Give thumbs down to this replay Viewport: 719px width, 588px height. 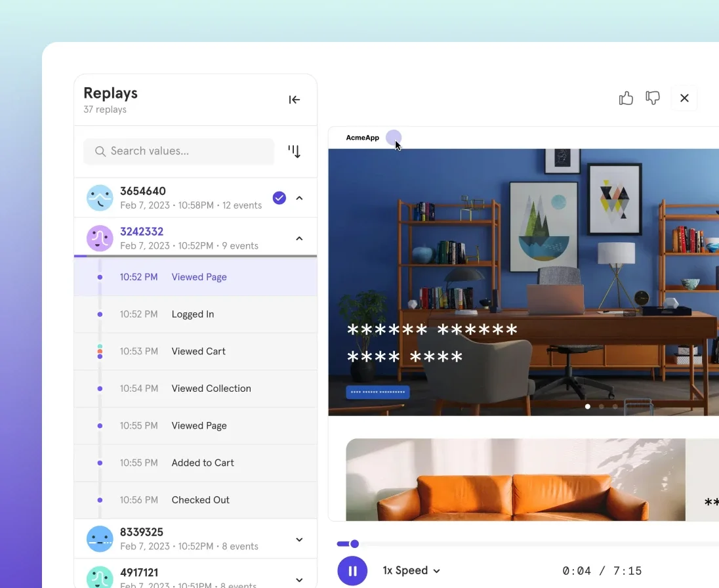coord(653,98)
